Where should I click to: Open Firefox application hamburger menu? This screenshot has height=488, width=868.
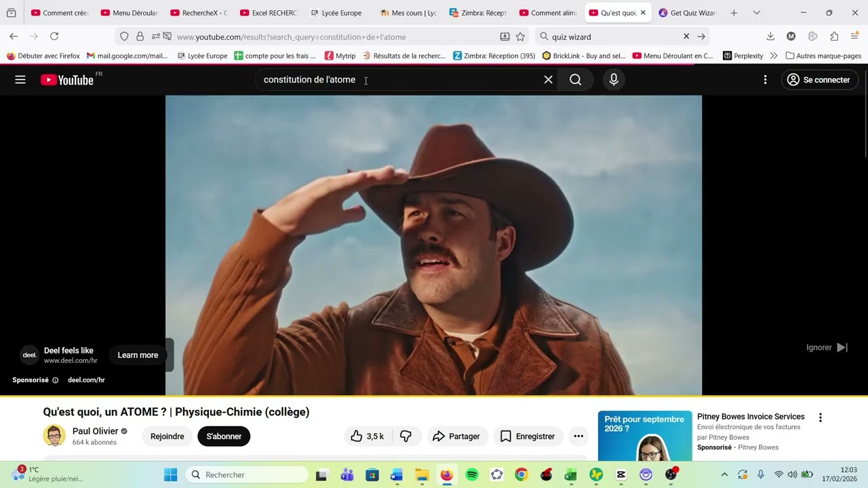pyautogui.click(x=854, y=37)
